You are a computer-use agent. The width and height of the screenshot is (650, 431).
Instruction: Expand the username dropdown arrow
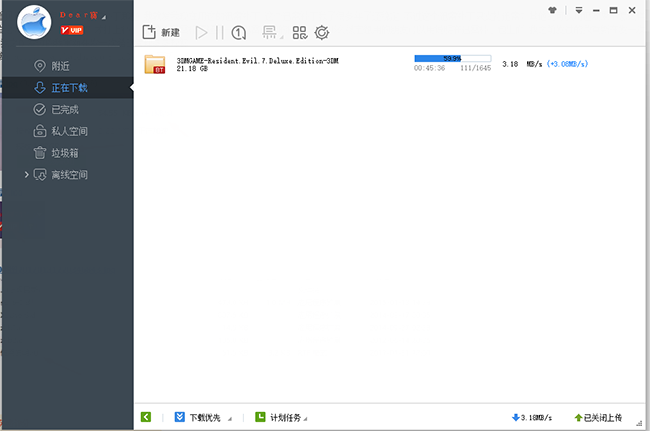pyautogui.click(x=103, y=17)
